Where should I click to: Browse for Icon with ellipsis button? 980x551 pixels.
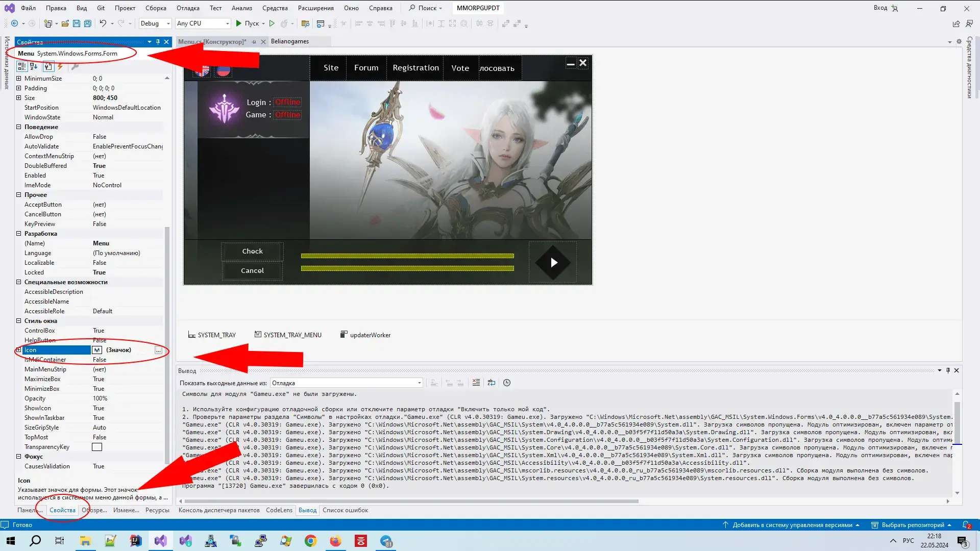pos(158,350)
